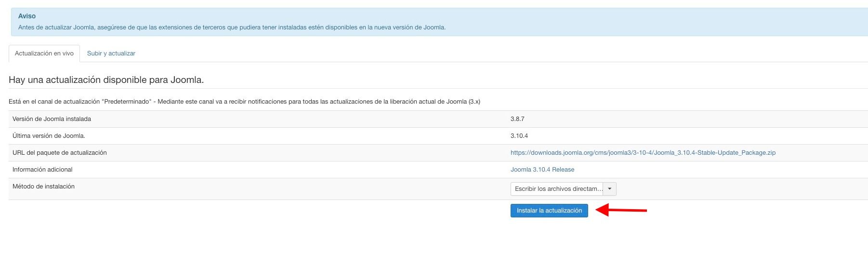868x268 pixels.
Task: Click the installation method dropdown arrow
Action: click(x=610, y=189)
